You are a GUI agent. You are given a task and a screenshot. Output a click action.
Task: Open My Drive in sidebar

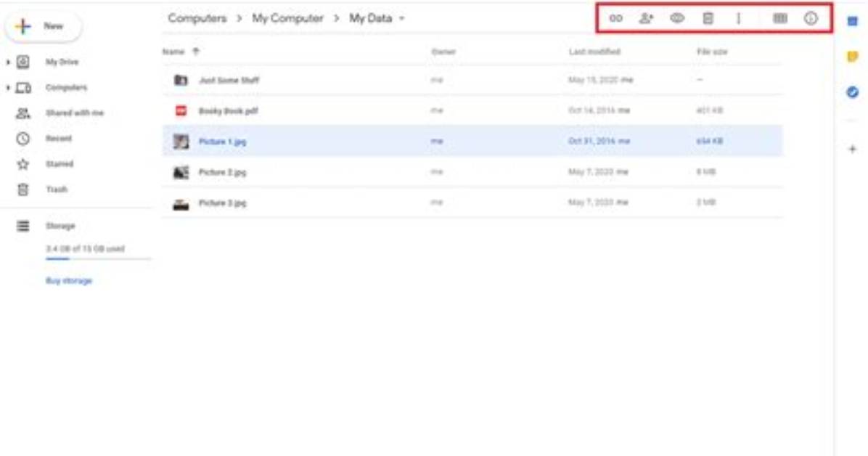click(x=62, y=62)
